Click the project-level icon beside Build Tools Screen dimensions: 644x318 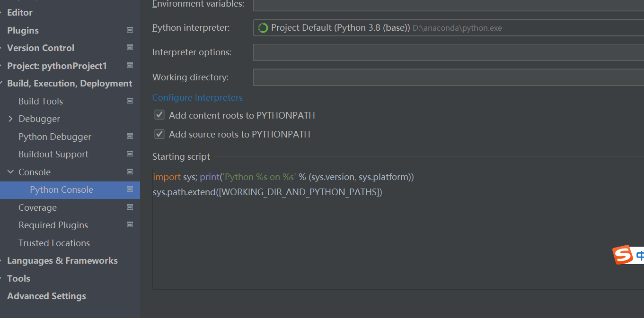coord(130,101)
